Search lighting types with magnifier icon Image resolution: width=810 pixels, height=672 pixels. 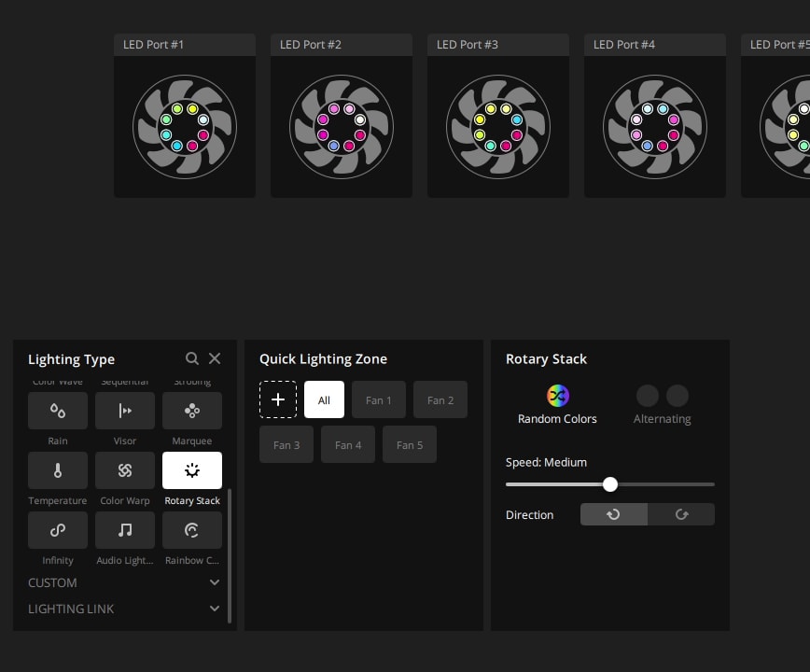coord(192,358)
